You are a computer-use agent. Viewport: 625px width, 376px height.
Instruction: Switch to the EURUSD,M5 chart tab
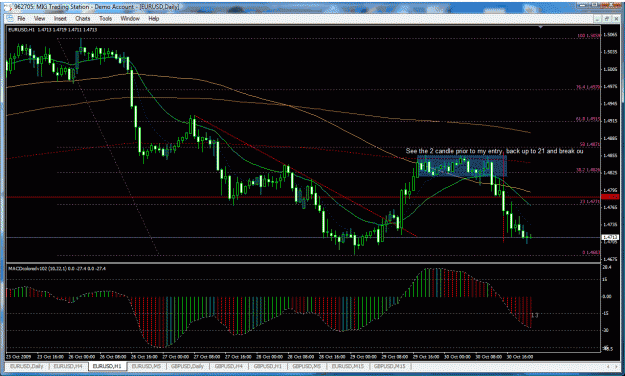click(146, 366)
